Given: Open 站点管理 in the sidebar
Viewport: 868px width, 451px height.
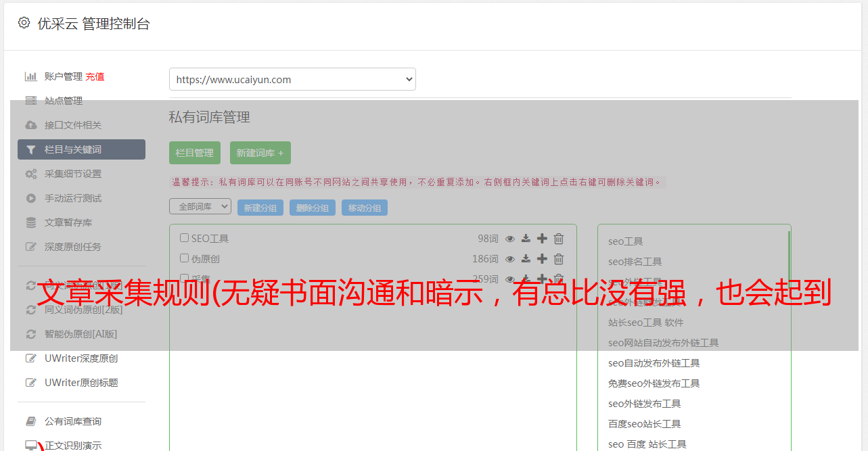Looking at the screenshot, I should [64, 101].
